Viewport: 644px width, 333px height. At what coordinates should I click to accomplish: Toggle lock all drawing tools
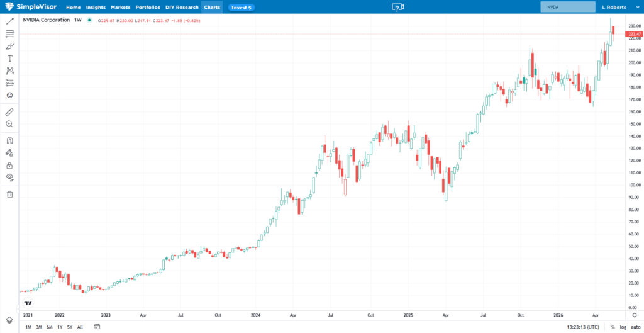coord(10,166)
